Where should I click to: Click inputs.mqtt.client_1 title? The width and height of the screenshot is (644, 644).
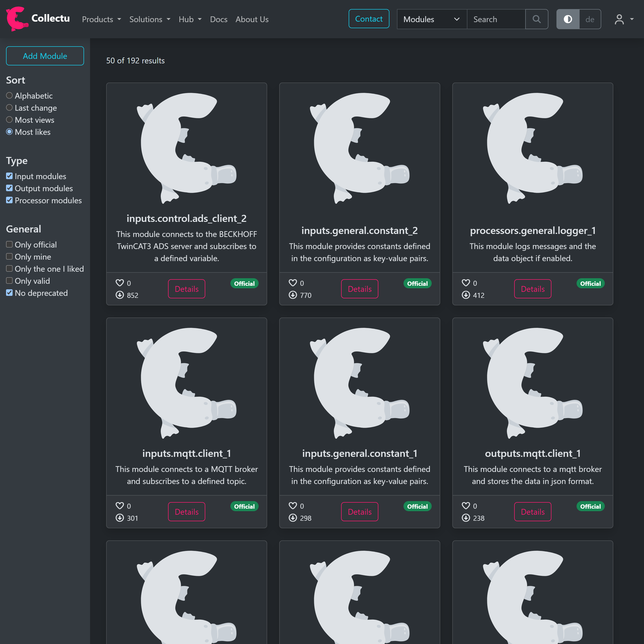pyautogui.click(x=187, y=453)
